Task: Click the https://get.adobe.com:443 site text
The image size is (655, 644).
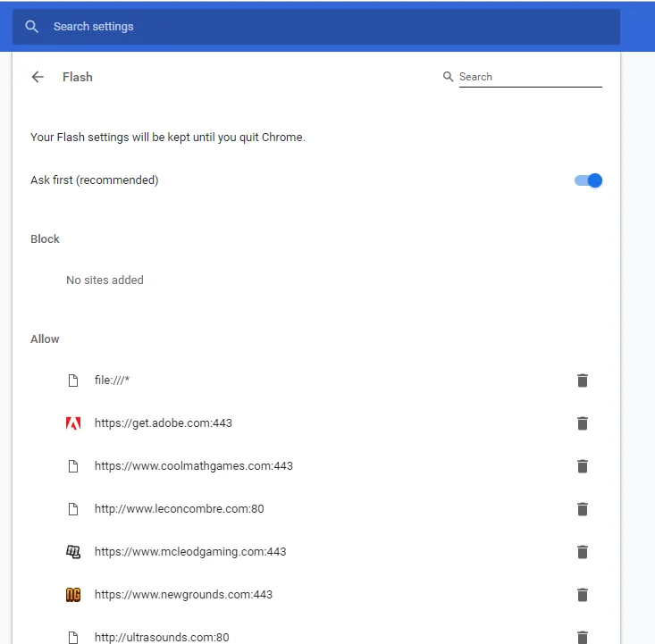Action: [x=164, y=423]
